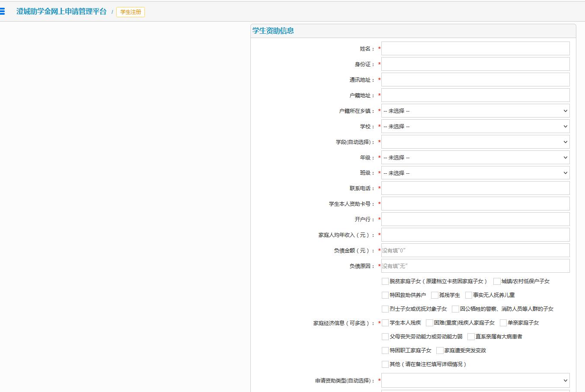Click the 学生注册 button in the header
The image size is (585, 392).
130,12
